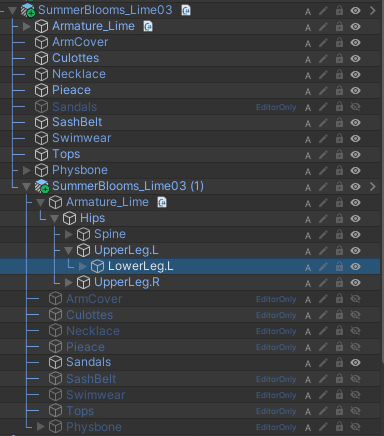The height and width of the screenshot is (436, 384).
Task: Open prefab arrow on SummerBlooms_Lime03 (1) row
Action: pyautogui.click(x=373, y=186)
